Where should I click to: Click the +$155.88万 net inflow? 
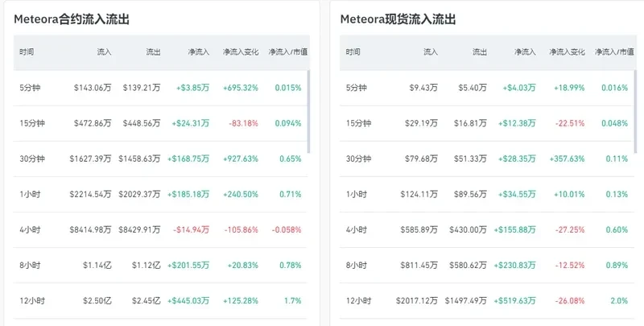pos(514,230)
